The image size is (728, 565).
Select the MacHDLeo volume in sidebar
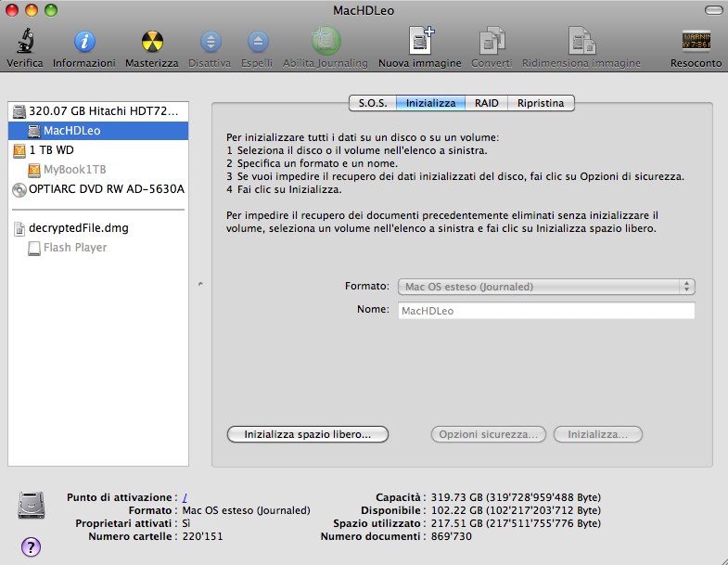(98, 131)
